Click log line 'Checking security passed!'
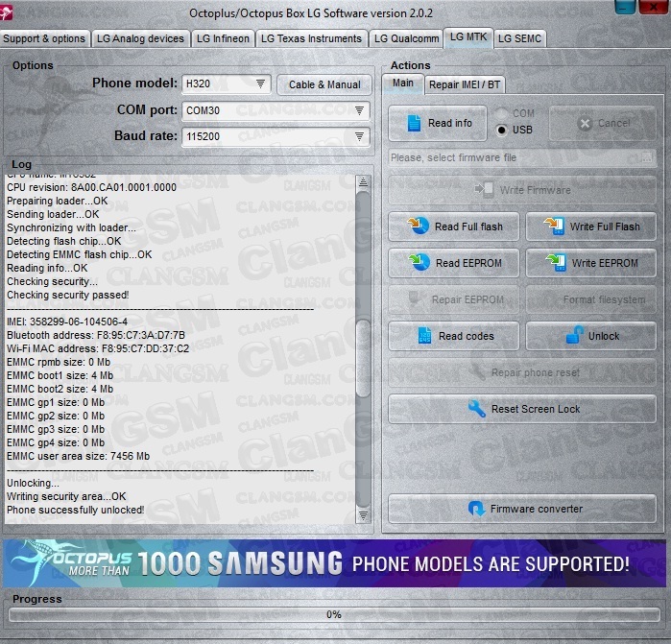 pos(67,295)
